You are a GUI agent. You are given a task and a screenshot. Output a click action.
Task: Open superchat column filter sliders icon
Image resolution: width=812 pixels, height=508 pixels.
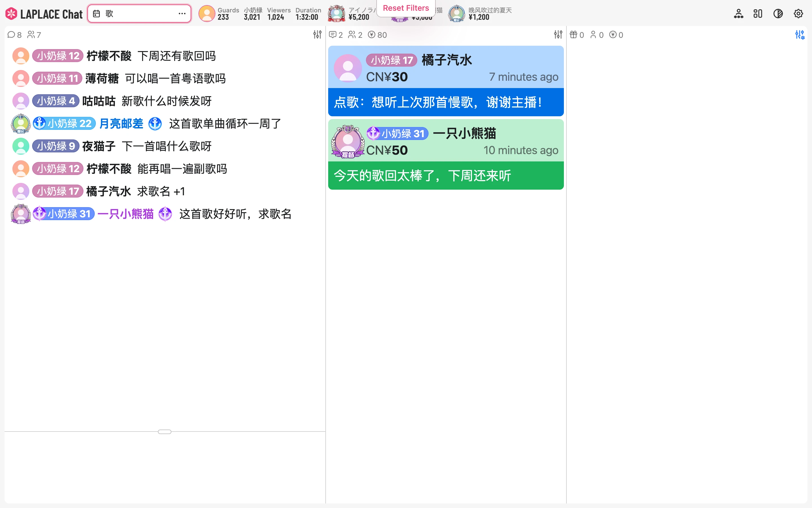[558, 35]
